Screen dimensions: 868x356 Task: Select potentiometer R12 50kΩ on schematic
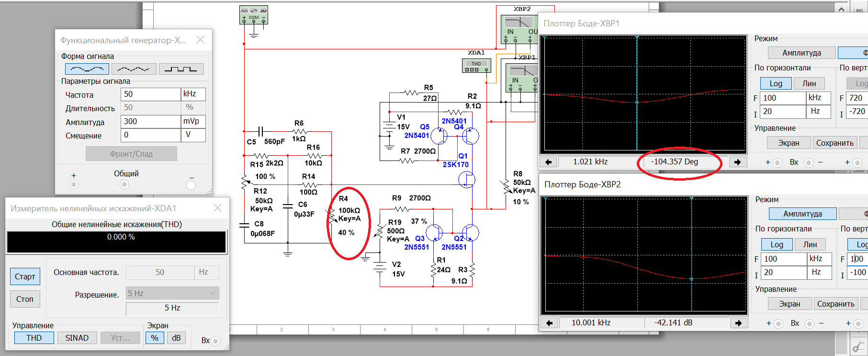245,182
